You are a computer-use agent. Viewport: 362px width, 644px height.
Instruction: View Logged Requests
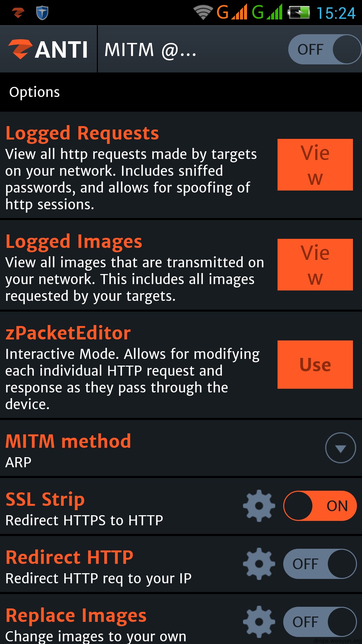[315, 165]
